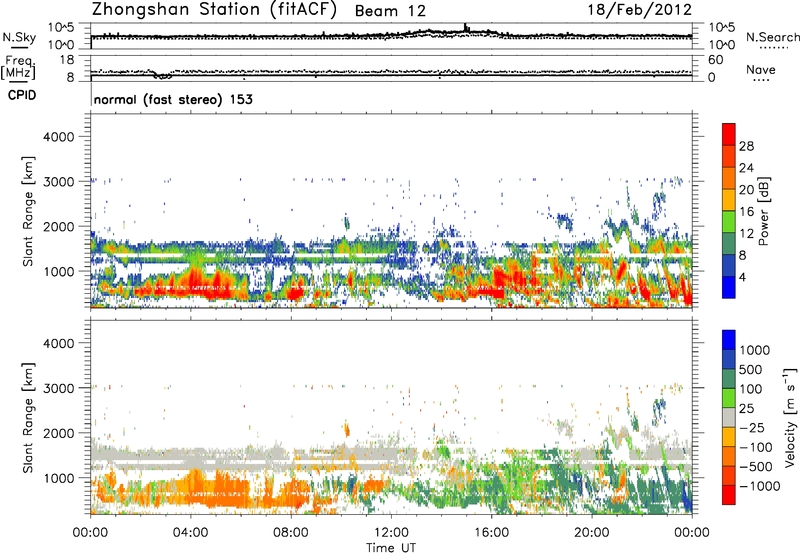Click the '28' power colorbar tick
This screenshot has height=554, width=800.
click(746, 146)
